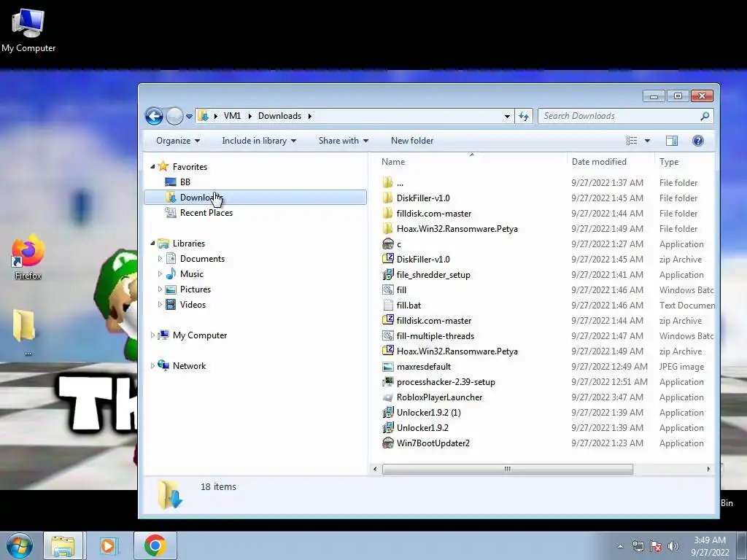Image resolution: width=747 pixels, height=560 pixels.
Task: Click the Refresh button beside address bar
Action: click(524, 116)
